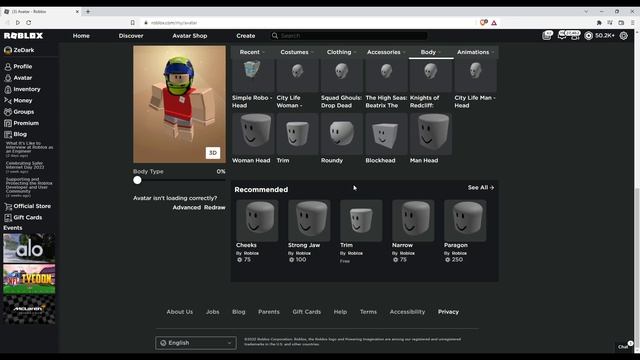Image resolution: width=640 pixels, height=360 pixels.
Task: Open the Accessibility footer link
Action: tap(407, 312)
